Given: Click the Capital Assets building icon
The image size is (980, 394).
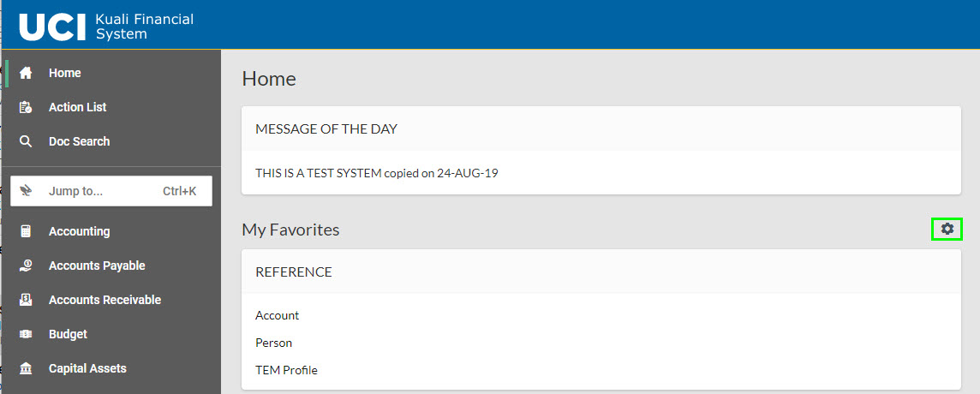Looking at the screenshot, I should click(x=26, y=369).
